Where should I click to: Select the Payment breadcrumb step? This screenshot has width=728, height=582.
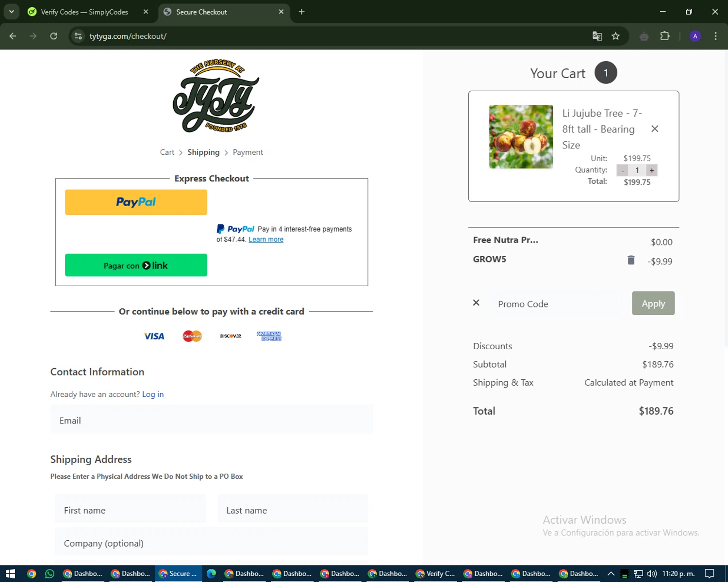(x=248, y=152)
